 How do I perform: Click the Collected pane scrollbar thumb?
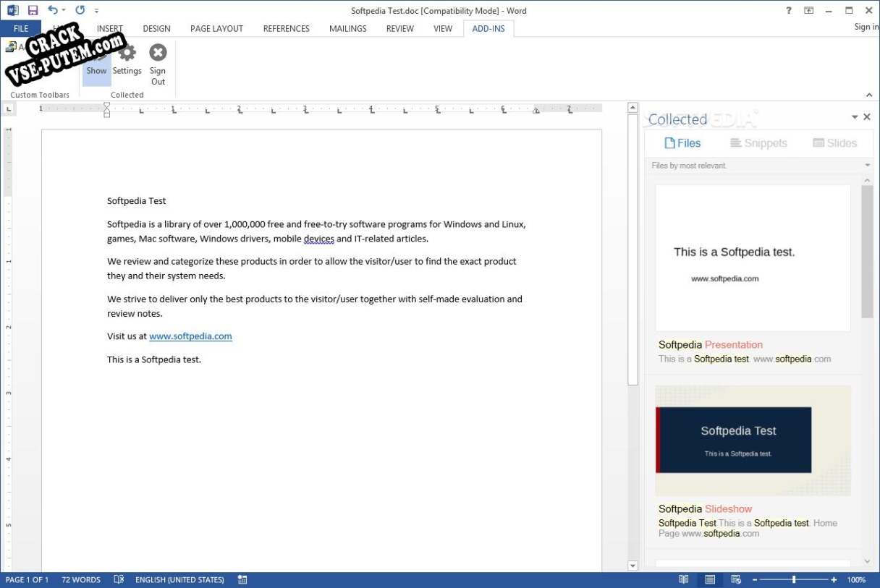pyautogui.click(x=867, y=252)
